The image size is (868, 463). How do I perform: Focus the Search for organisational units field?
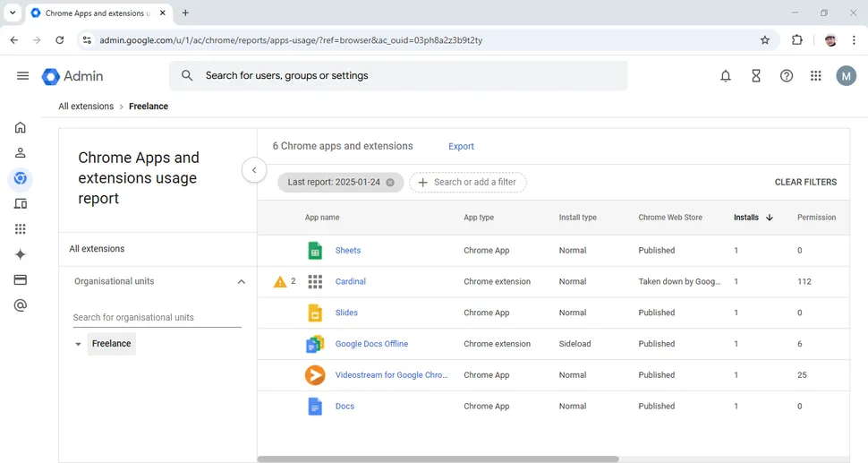click(x=157, y=317)
